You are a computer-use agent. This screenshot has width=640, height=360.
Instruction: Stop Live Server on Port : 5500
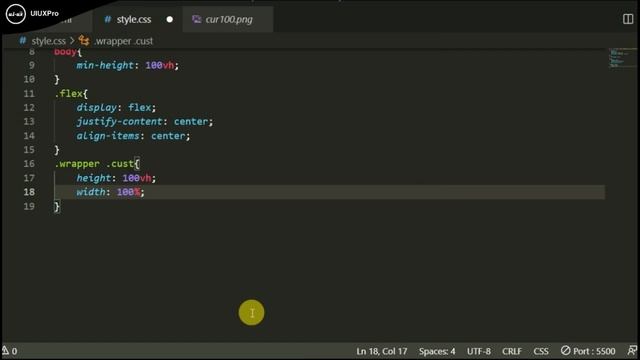[x=588, y=351]
